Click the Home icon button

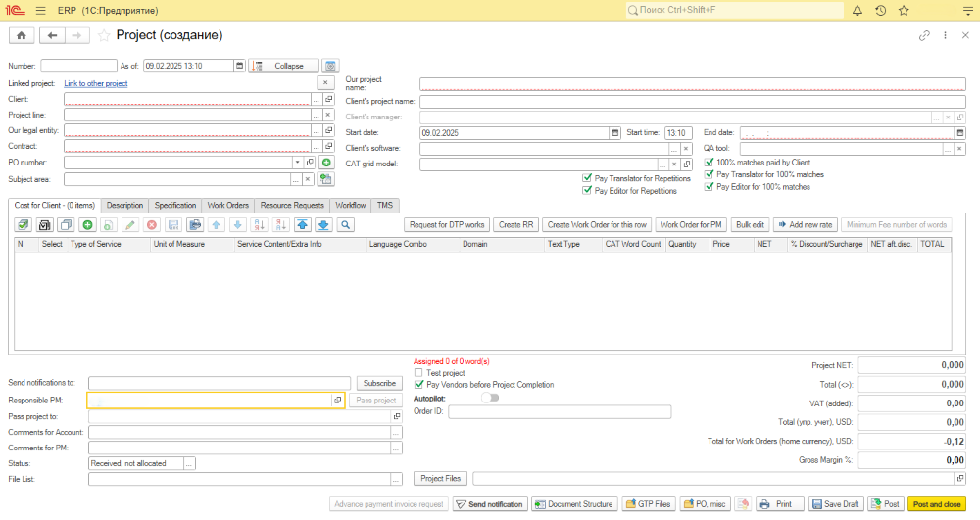point(21,35)
